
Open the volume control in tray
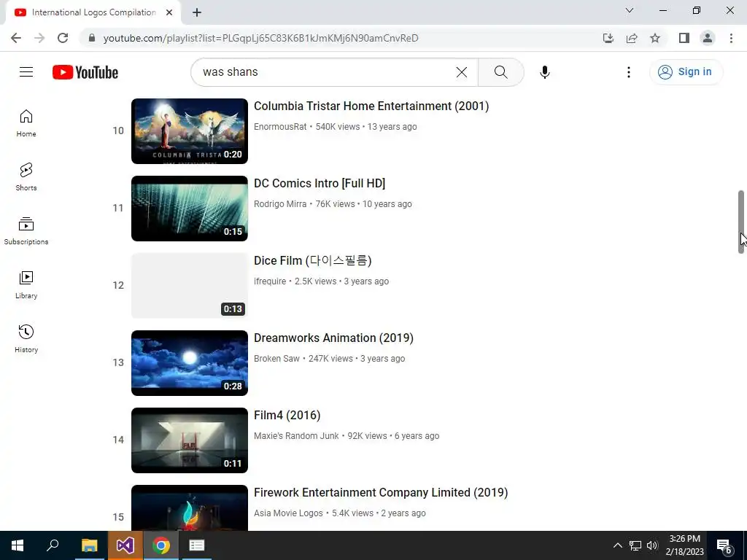(652, 545)
